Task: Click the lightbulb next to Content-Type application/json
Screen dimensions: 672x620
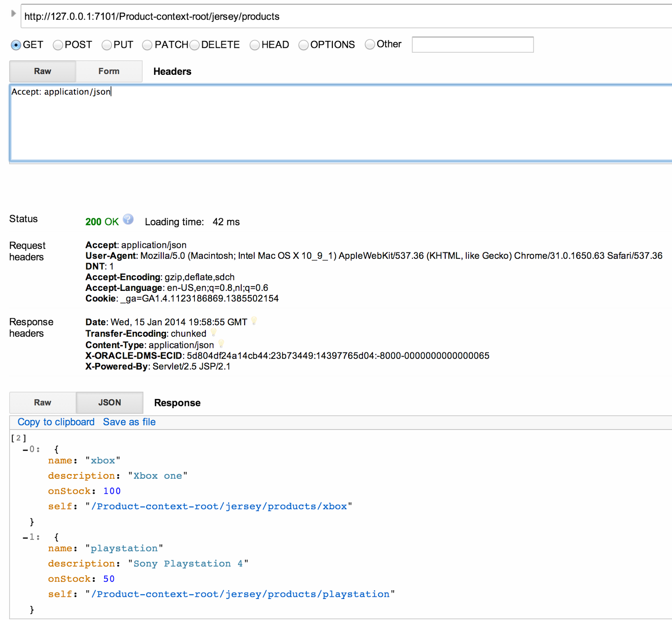Action: (220, 344)
